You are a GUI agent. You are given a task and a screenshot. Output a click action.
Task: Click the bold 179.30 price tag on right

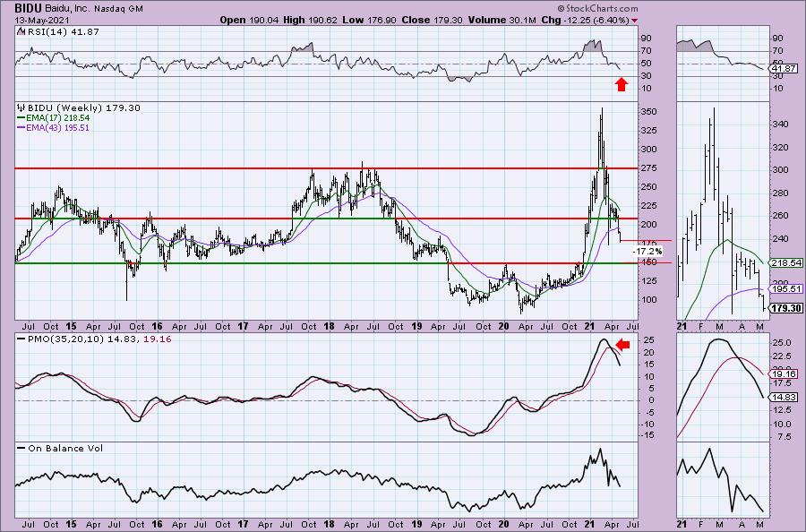(x=786, y=308)
